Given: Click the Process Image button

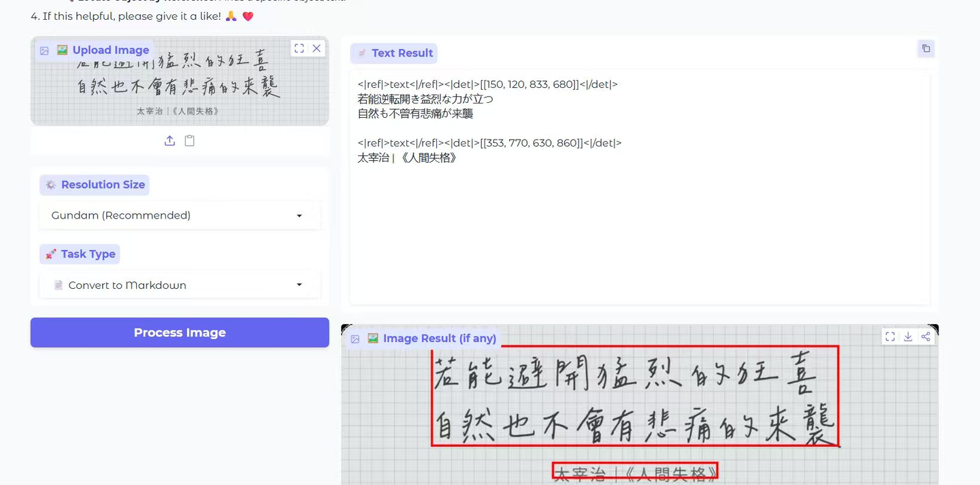Looking at the screenshot, I should (180, 332).
